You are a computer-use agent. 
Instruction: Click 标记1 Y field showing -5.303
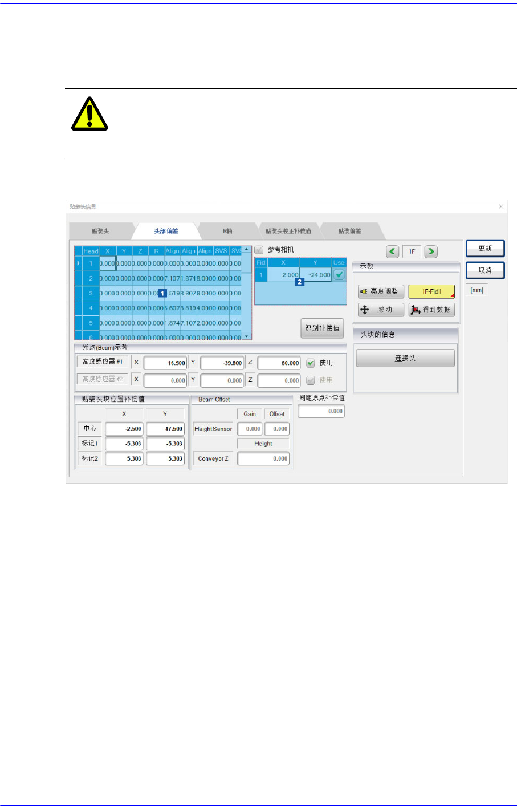165,444
